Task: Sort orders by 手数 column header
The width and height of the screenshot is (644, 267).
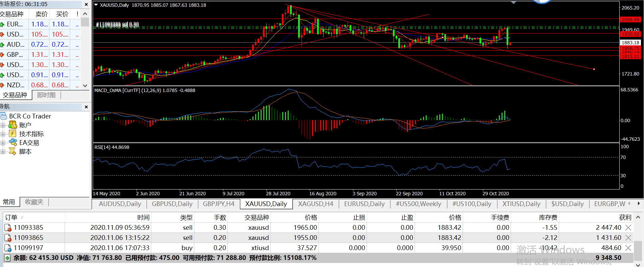Action: 210,217
